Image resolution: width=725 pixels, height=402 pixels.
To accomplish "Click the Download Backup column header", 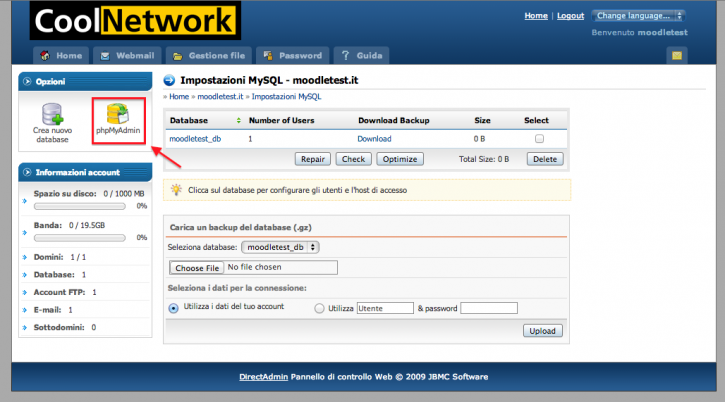I will click(x=393, y=120).
